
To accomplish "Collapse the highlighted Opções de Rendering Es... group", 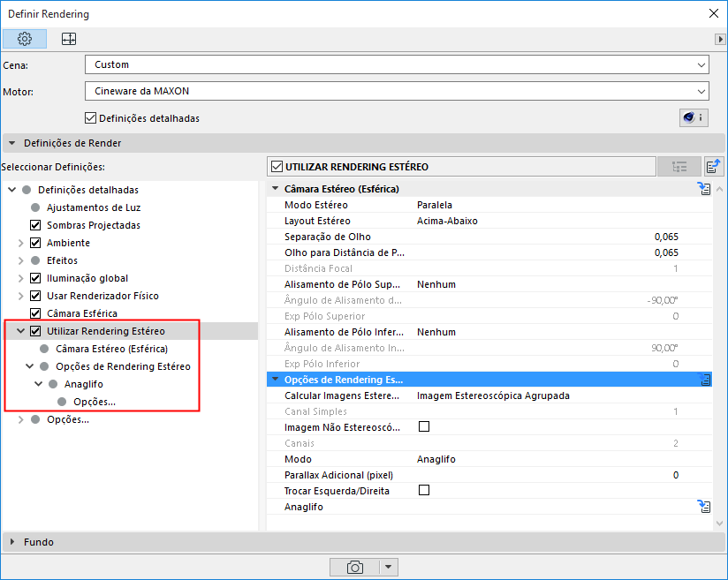I will [x=276, y=379].
